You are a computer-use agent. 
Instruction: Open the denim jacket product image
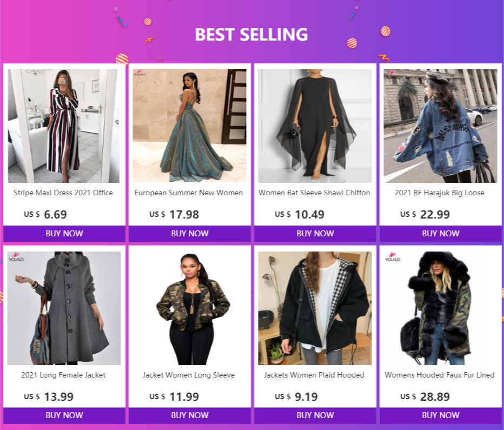pos(440,126)
